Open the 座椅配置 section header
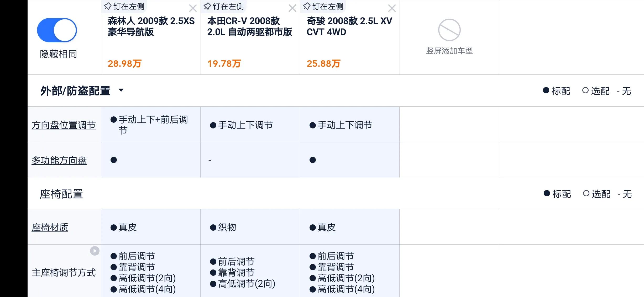The height and width of the screenshot is (297, 644). pos(61,194)
